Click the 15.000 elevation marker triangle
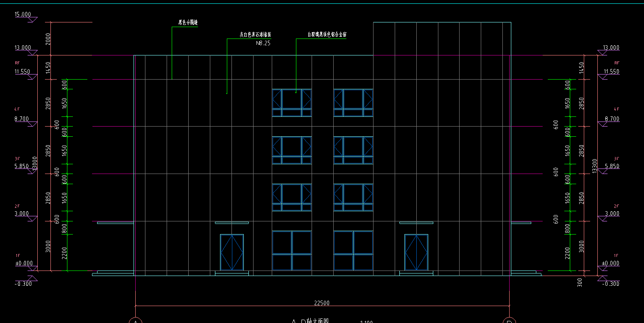Screen dimensions: 644x323 tap(32, 19)
